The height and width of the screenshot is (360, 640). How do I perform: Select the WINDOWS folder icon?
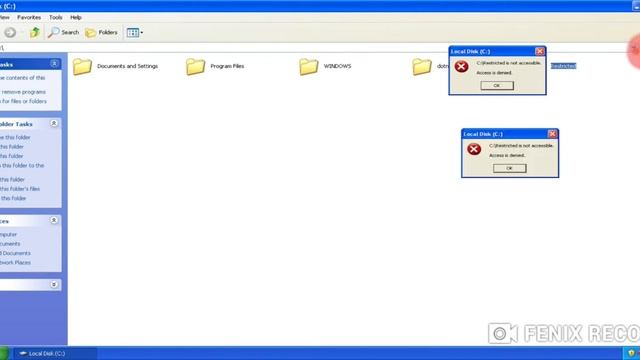click(x=309, y=66)
